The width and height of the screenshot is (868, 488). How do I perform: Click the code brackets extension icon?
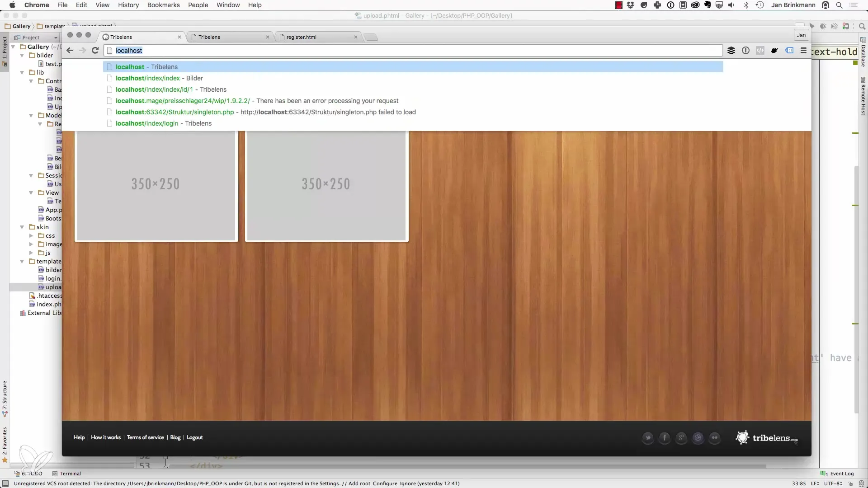(x=760, y=51)
